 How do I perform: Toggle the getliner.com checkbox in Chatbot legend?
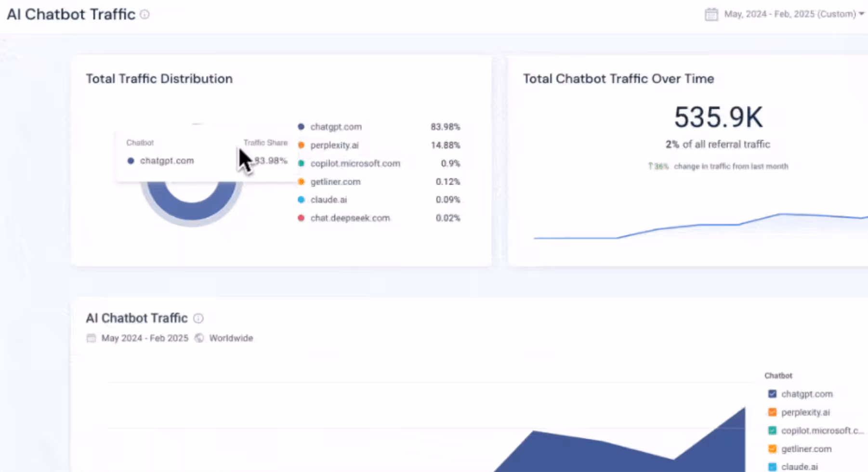[x=772, y=449]
